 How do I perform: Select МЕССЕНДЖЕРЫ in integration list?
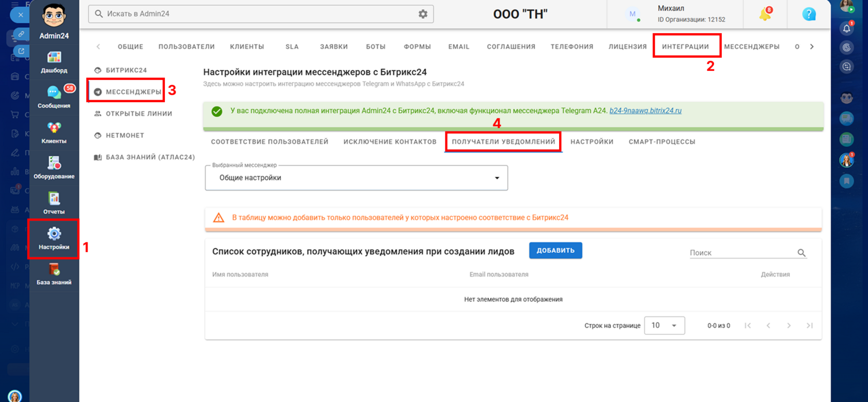[x=128, y=91]
